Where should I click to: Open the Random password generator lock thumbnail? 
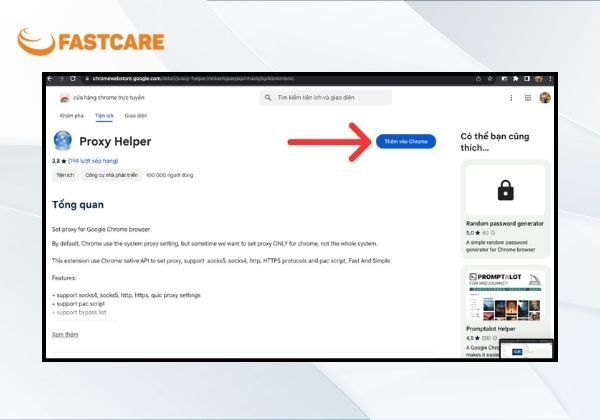[x=505, y=190]
